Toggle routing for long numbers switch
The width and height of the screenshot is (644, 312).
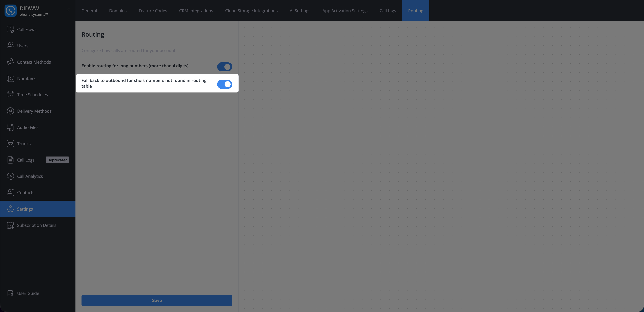point(225,67)
